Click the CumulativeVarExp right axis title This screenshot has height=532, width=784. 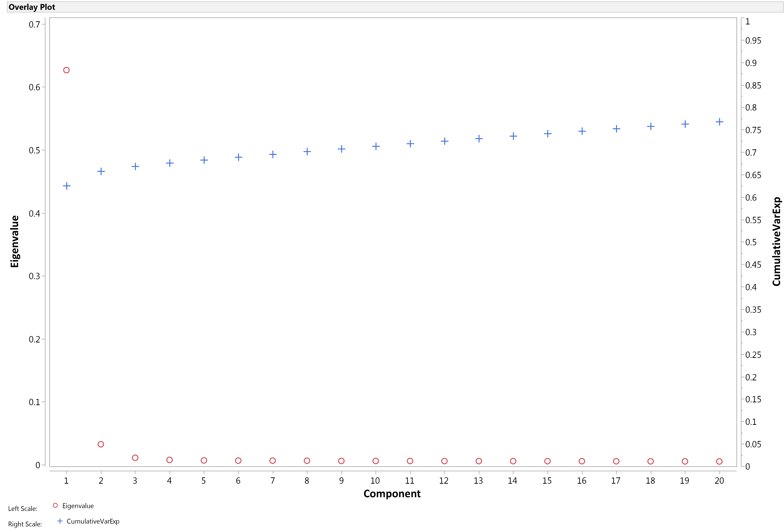(776, 242)
